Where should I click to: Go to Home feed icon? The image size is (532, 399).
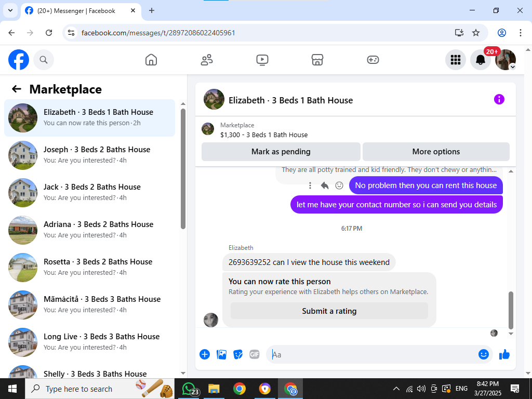tap(151, 60)
